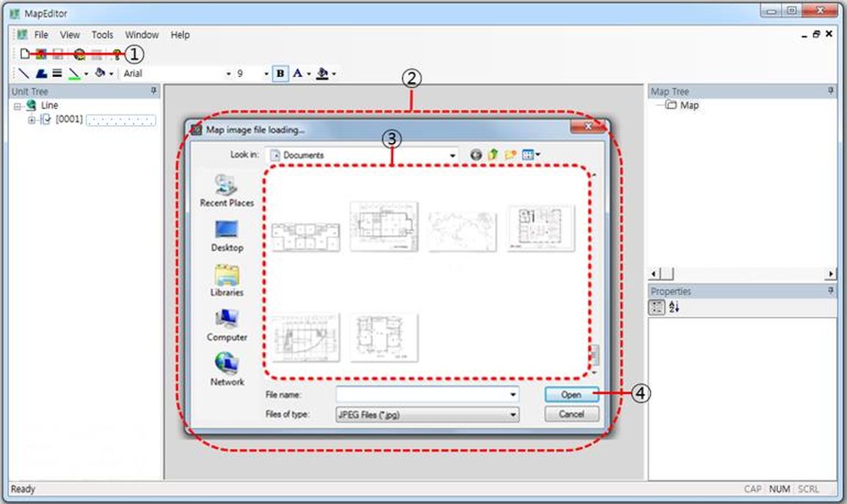Toggle Bold text formatting
Image resolution: width=847 pixels, height=504 pixels.
(x=280, y=73)
